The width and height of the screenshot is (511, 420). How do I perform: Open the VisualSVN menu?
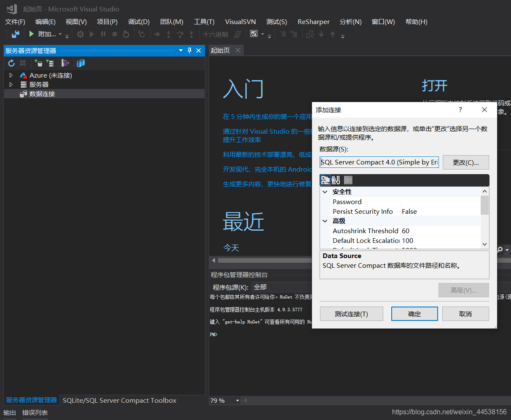coord(240,22)
